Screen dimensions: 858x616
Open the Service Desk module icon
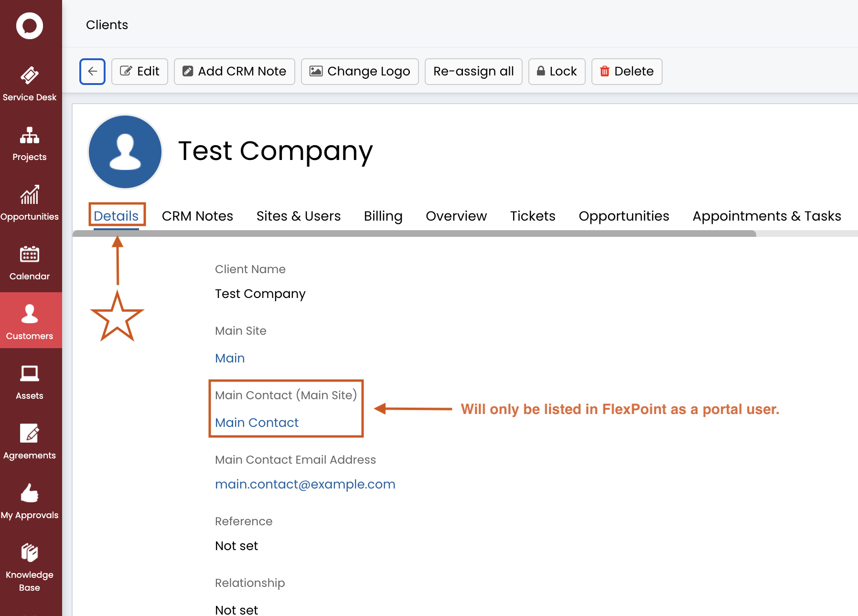pyautogui.click(x=30, y=75)
